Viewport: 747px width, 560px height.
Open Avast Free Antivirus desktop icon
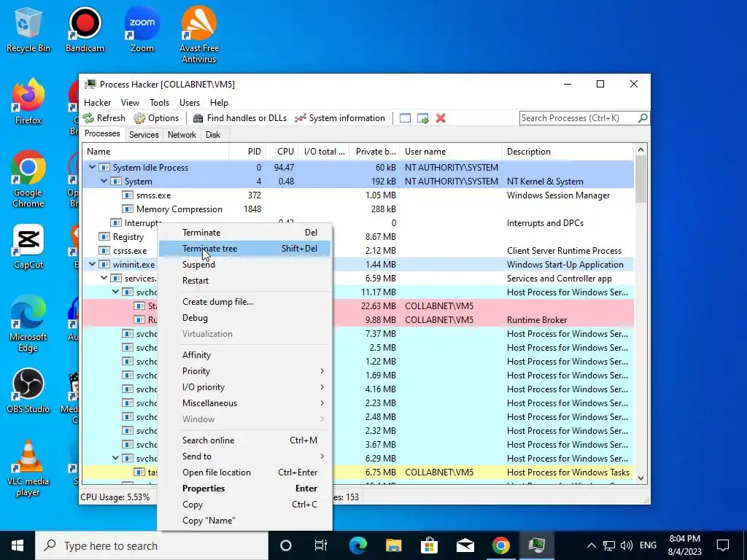199,35
